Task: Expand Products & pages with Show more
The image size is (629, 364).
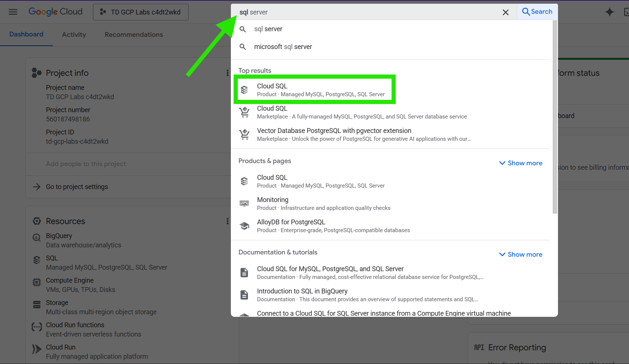Action: 520,163
